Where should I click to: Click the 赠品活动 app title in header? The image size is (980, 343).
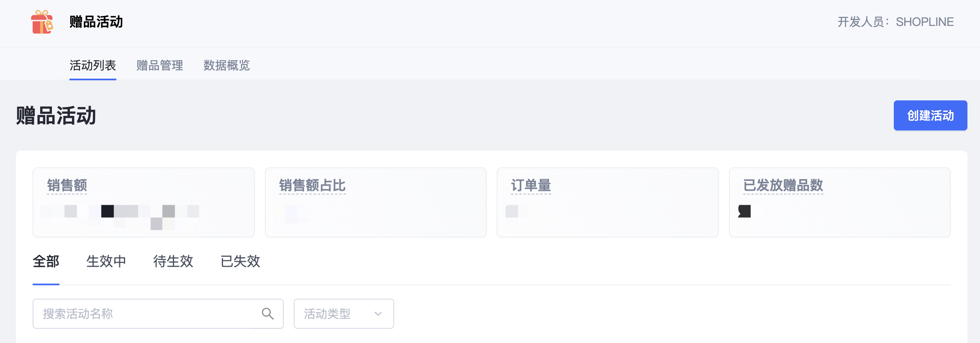[96, 22]
